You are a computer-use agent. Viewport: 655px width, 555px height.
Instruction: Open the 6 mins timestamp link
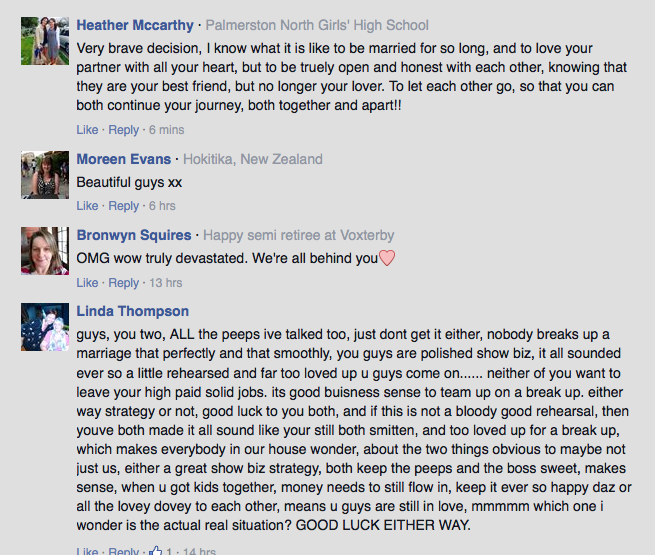[x=166, y=130]
